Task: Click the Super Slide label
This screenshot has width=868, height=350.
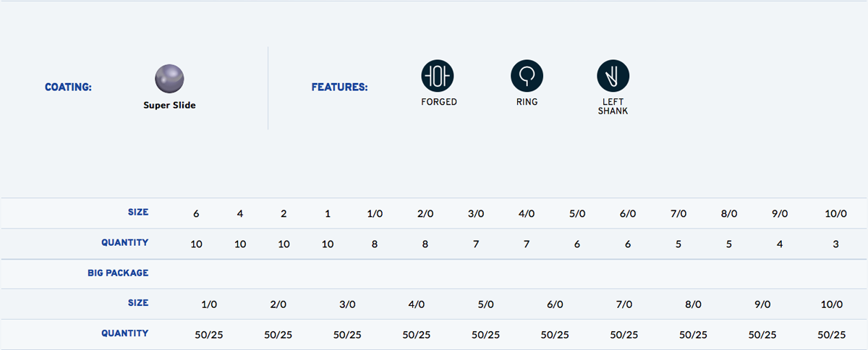Action: tap(169, 105)
